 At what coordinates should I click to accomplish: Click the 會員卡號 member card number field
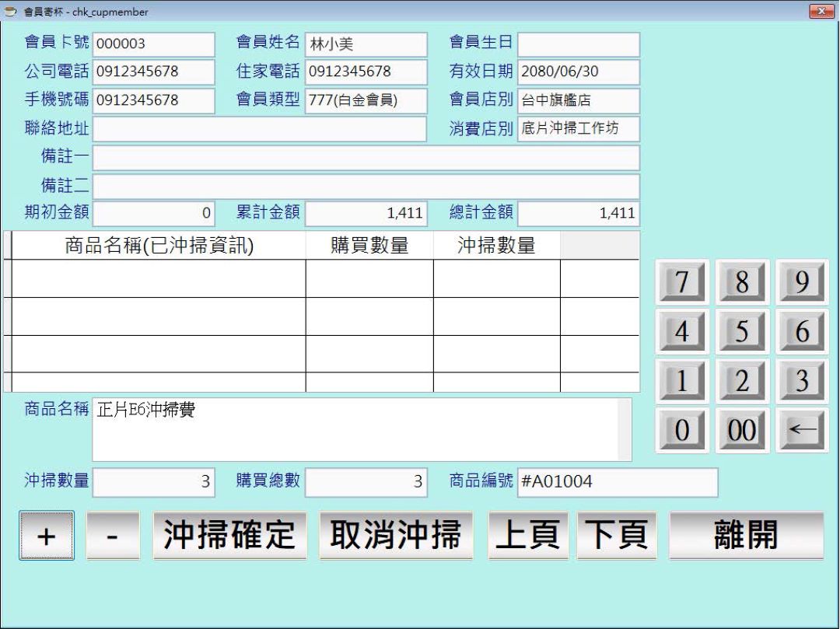point(153,44)
